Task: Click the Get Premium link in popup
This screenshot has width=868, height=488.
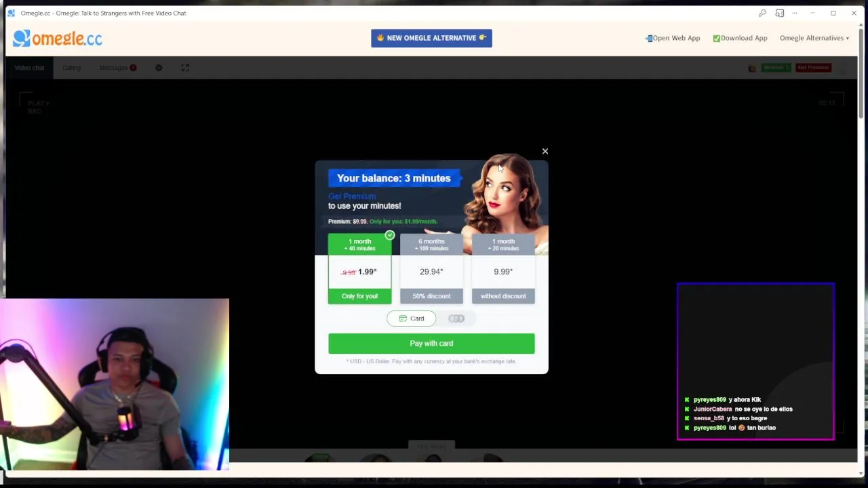Action: 351,197
